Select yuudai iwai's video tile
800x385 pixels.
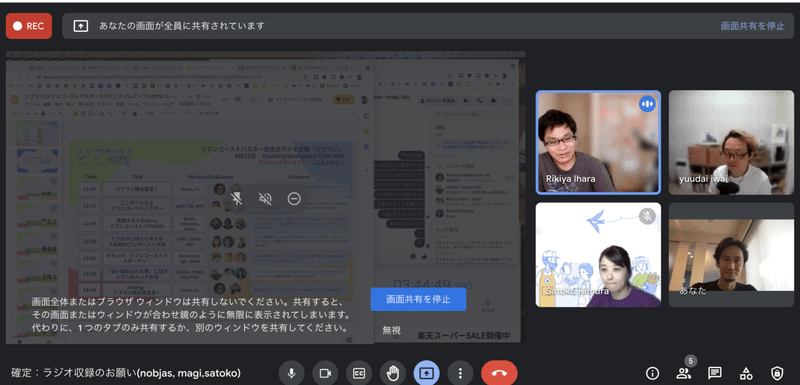click(x=731, y=143)
